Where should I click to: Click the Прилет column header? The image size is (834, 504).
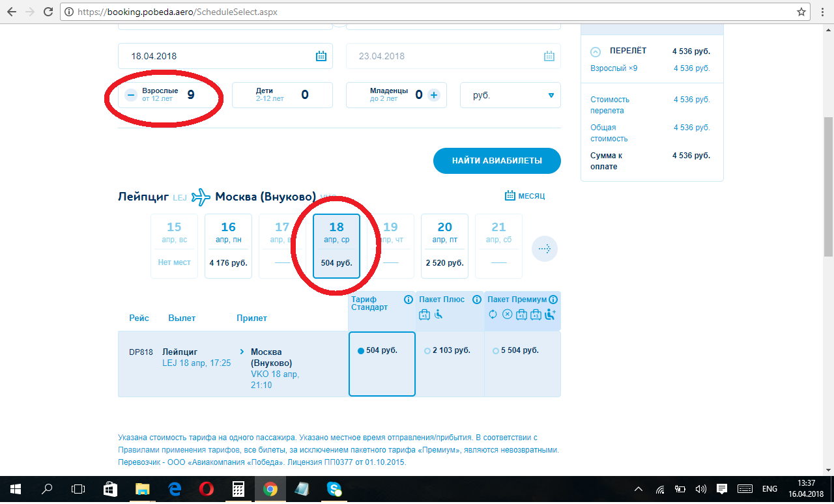(252, 318)
